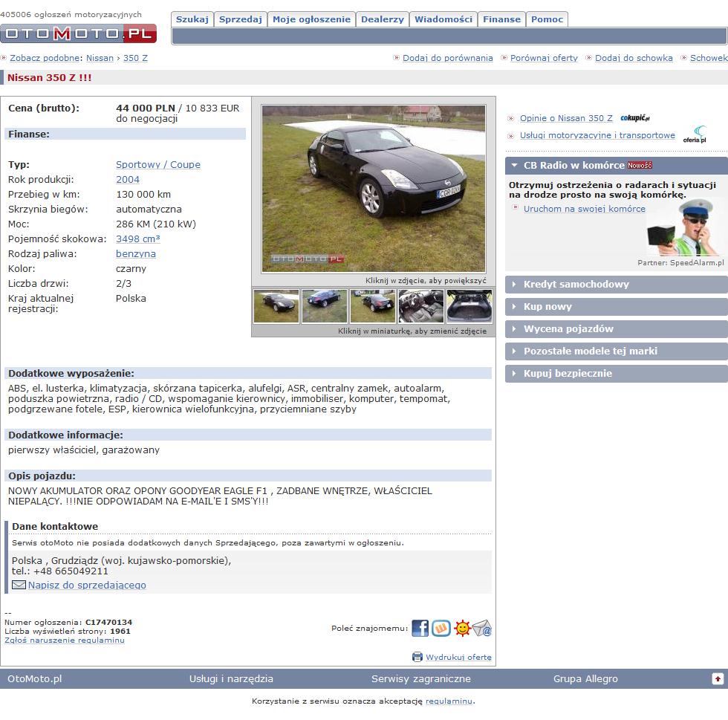Select the third car thumbnail
The width and height of the screenshot is (728, 720).
[x=373, y=306]
